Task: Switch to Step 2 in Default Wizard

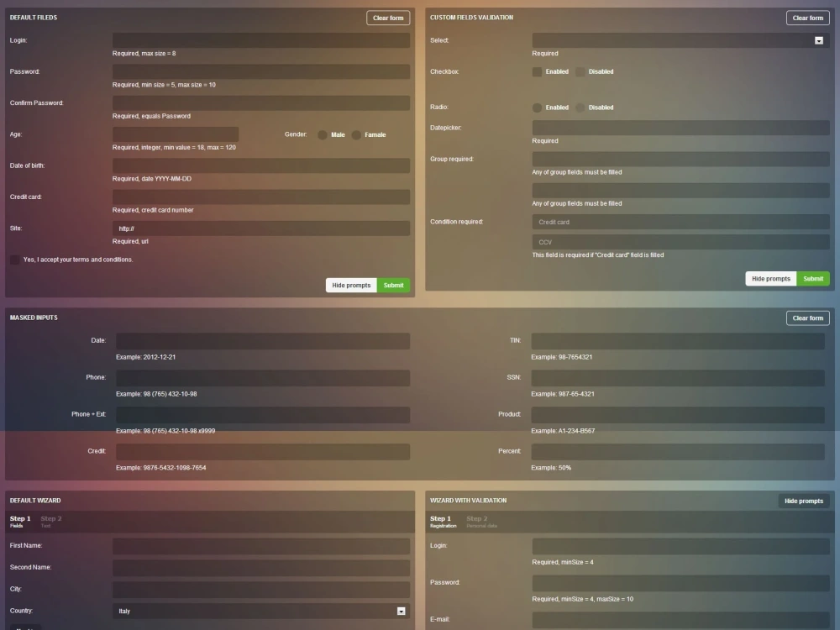Action: pyautogui.click(x=51, y=522)
